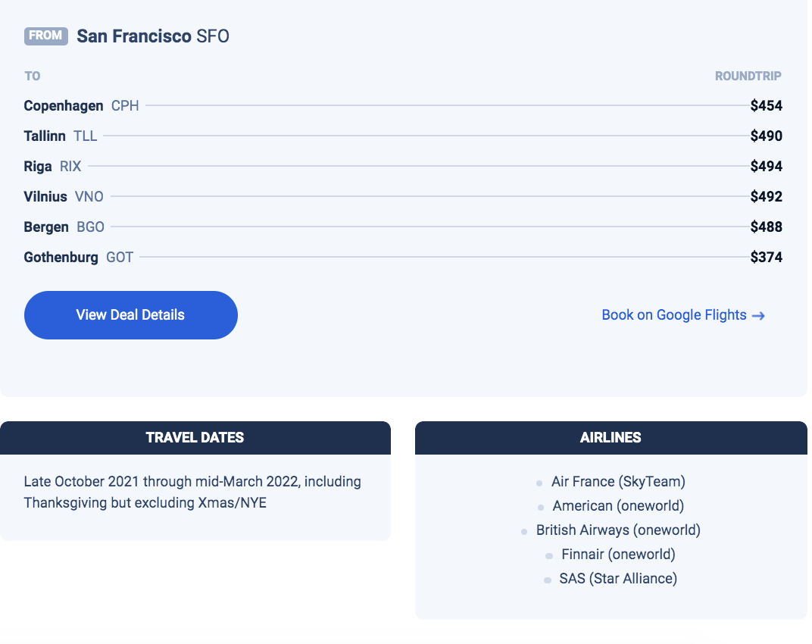
Task: Click Finnair (oneworld) list item
Action: 618,555
